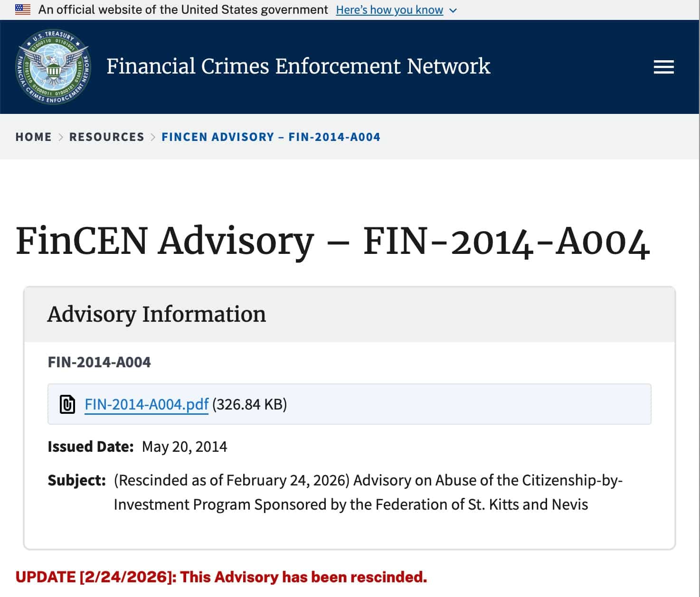
Task: Expand the government banner chevron arrow
Action: pos(453,10)
